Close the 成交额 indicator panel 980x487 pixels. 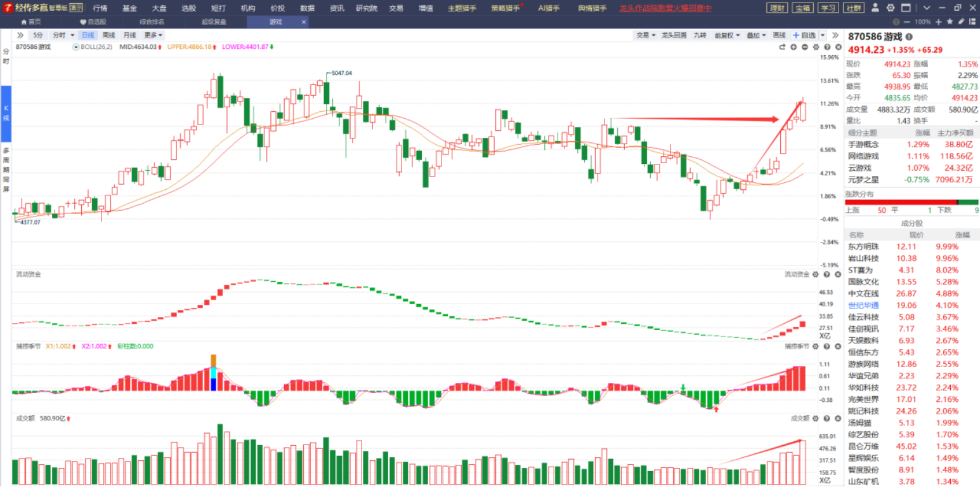pyautogui.click(x=837, y=418)
